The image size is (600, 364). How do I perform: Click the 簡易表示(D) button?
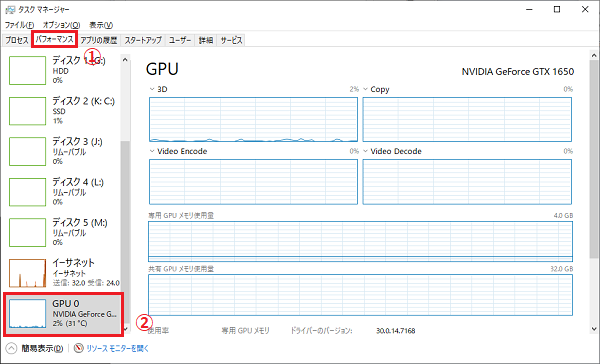(x=42, y=348)
